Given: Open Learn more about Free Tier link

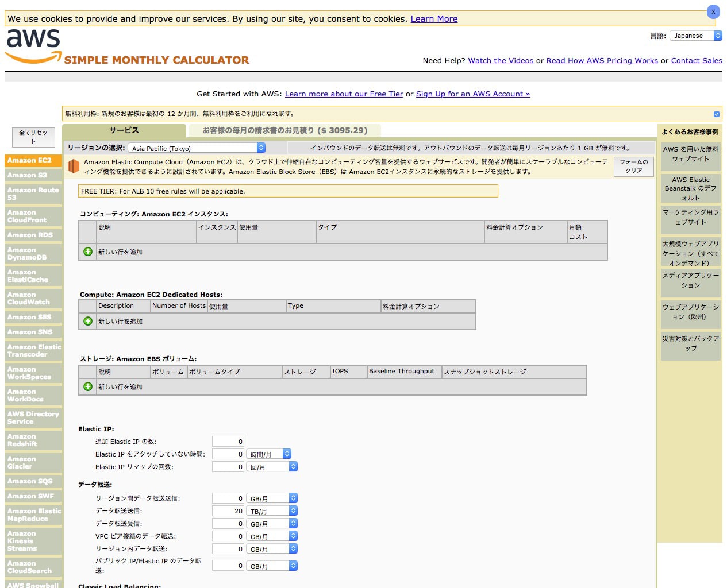Looking at the screenshot, I should click(x=344, y=94).
